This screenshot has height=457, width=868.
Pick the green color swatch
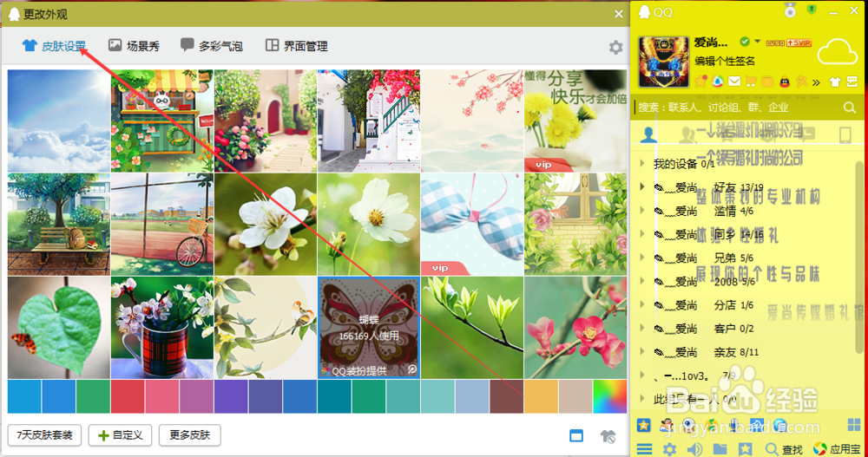click(93, 396)
